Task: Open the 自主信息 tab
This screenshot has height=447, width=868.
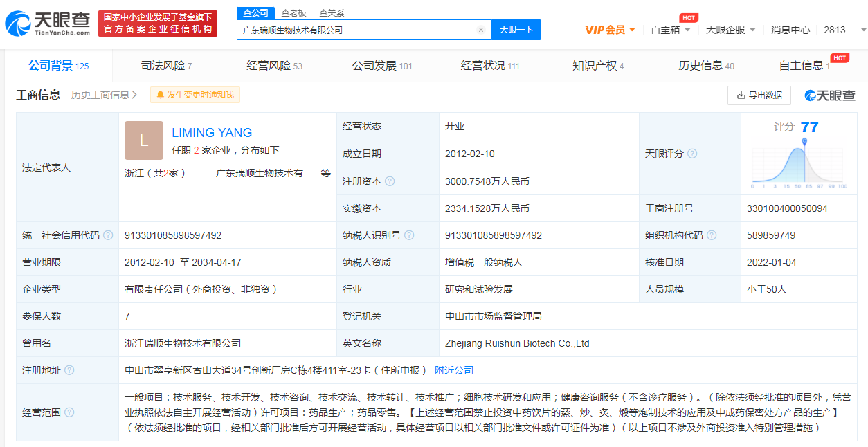Action: click(x=804, y=66)
